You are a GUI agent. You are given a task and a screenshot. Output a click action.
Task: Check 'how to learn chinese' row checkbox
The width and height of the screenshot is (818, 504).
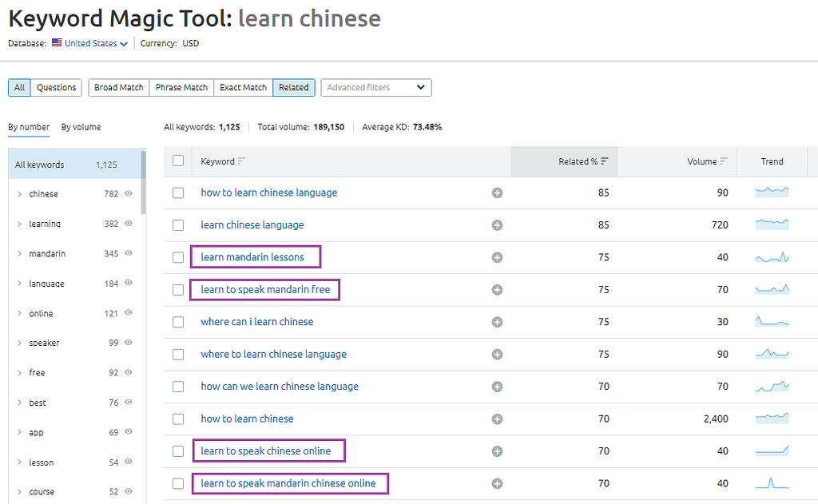tap(178, 419)
